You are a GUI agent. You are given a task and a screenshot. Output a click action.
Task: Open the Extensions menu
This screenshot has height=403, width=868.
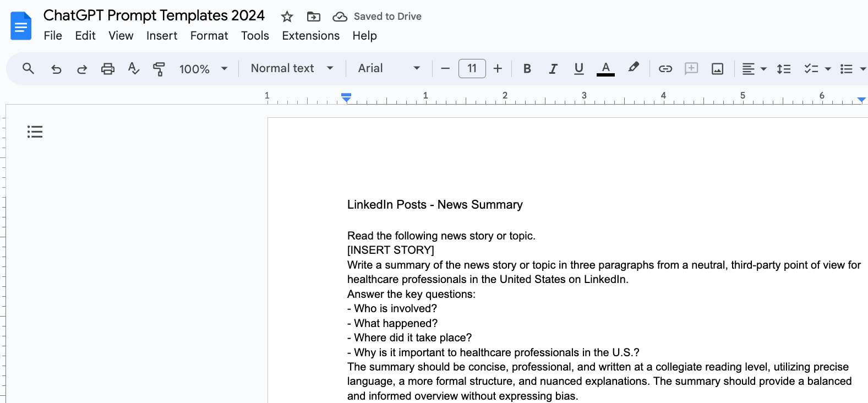coord(311,36)
